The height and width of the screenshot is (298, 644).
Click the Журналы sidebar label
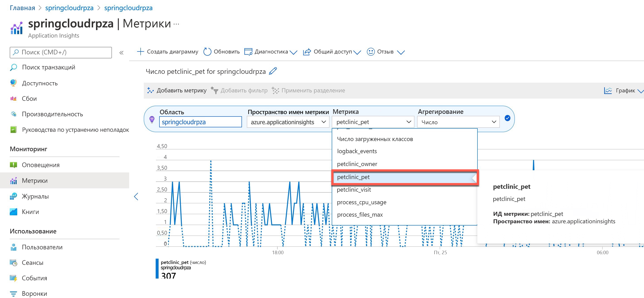35,196
